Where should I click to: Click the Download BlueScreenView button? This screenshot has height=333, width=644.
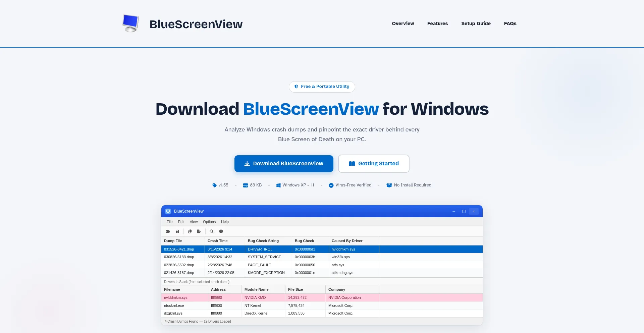(284, 164)
